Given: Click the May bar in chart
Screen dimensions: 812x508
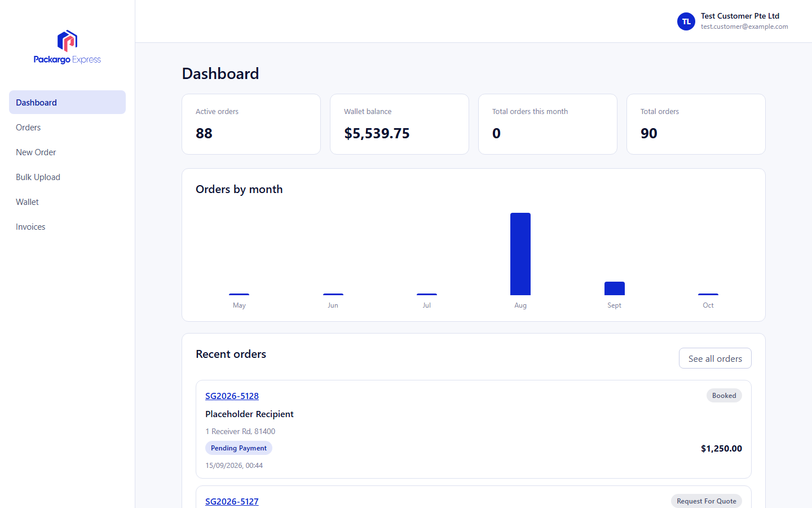Looking at the screenshot, I should (239, 294).
